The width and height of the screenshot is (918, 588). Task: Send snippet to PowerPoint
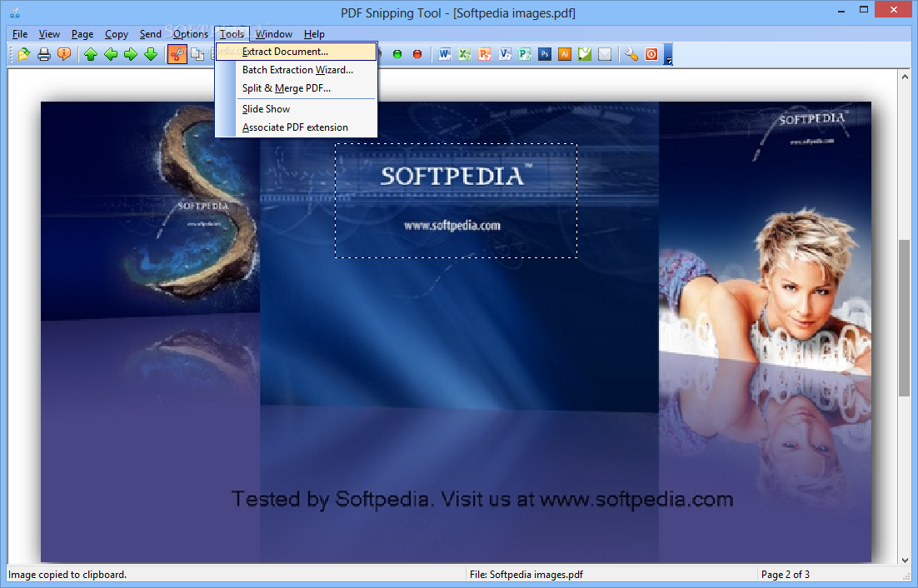point(484,54)
